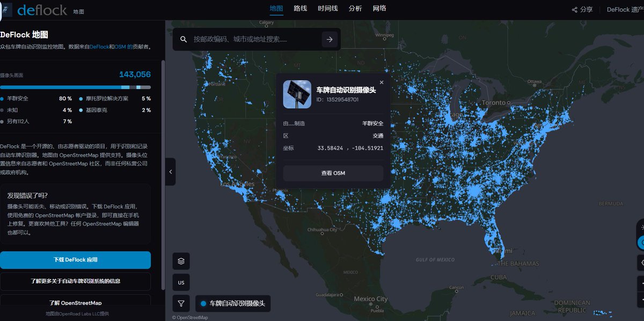The height and width of the screenshot is (321, 644).
Task: Open the map layers stack button
Action: [x=181, y=261]
